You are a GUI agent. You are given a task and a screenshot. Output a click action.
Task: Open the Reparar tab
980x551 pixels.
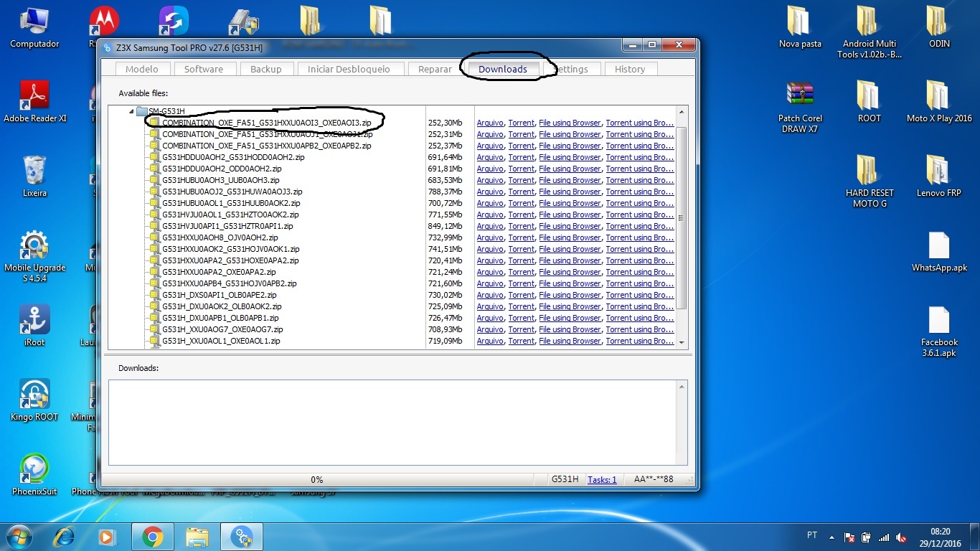(x=435, y=69)
